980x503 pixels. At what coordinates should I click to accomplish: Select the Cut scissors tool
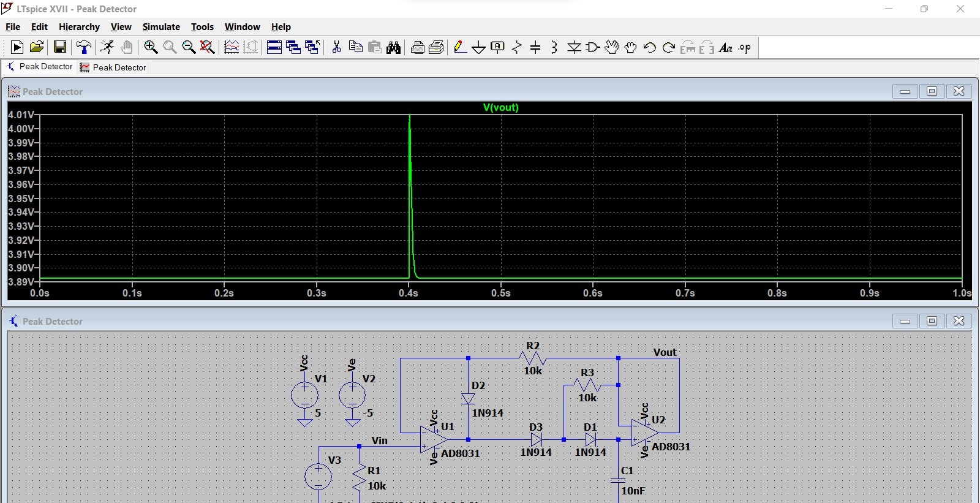point(336,47)
